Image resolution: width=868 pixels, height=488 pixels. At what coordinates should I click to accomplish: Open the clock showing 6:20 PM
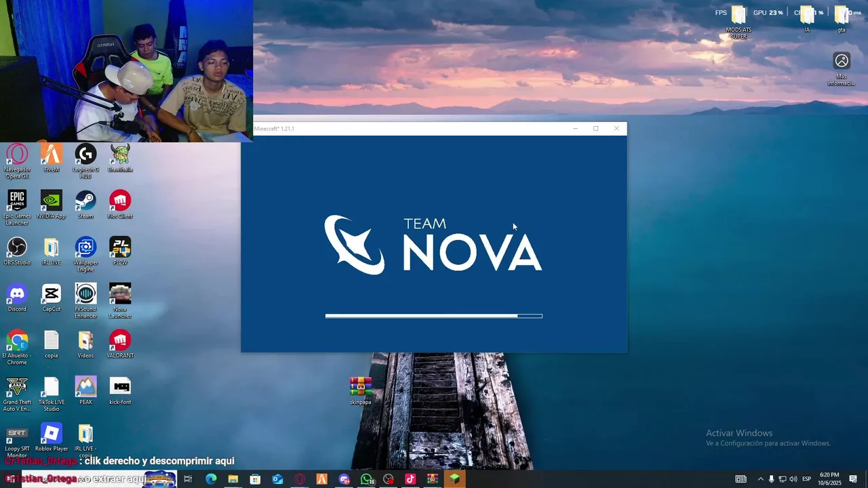point(829,479)
